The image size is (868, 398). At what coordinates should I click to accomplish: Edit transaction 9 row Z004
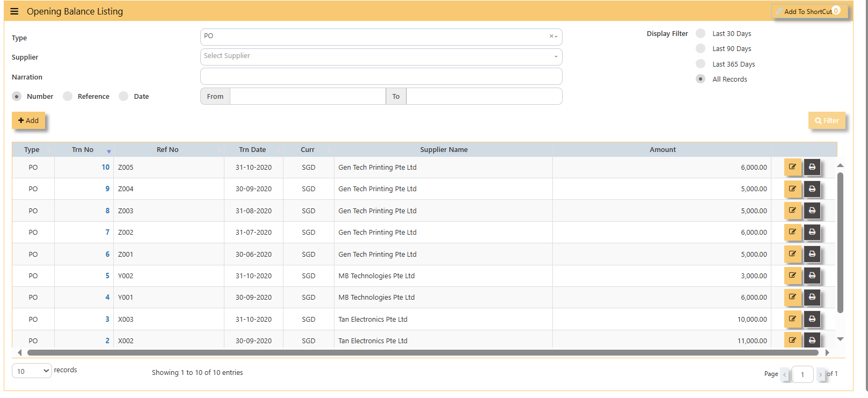pos(792,189)
